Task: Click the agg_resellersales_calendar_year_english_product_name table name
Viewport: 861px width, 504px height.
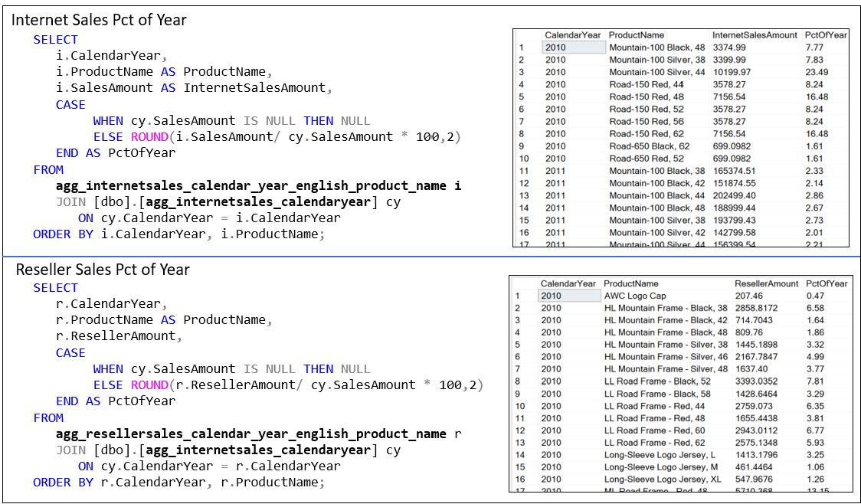Action: 255,434
